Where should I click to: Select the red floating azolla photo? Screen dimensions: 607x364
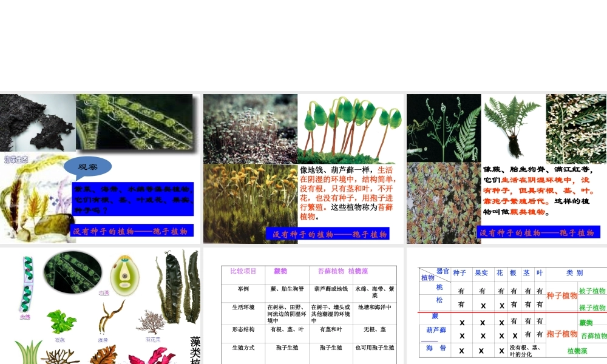(x=444, y=203)
